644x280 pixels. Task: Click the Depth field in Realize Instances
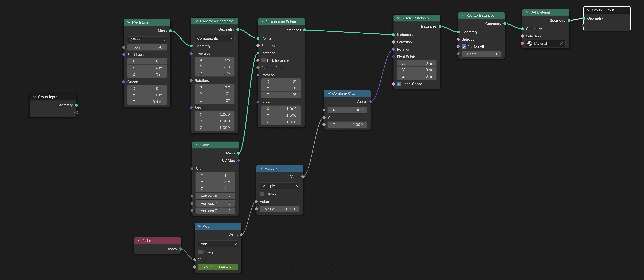click(x=482, y=54)
